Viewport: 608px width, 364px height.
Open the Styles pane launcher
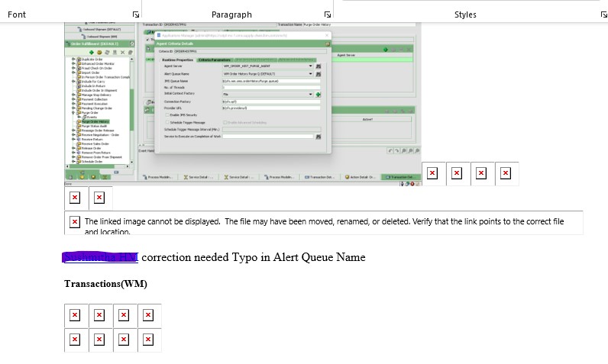(603, 14)
